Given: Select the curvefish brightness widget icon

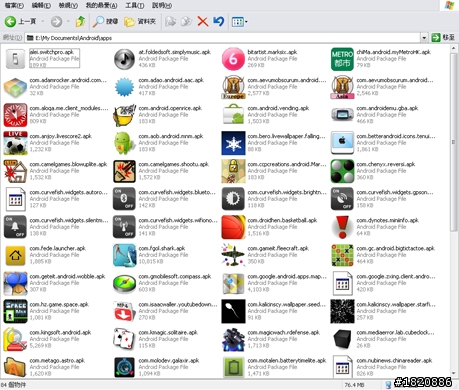Looking at the screenshot, I should pyautogui.click(x=233, y=199).
